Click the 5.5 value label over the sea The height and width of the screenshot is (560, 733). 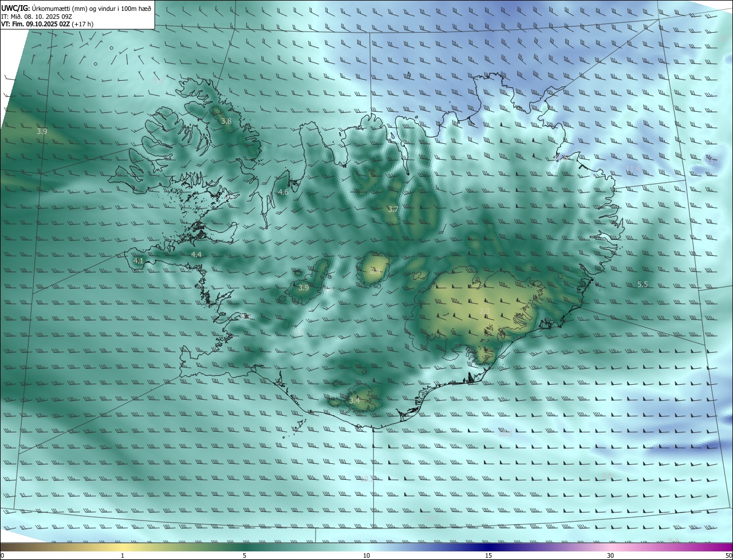click(643, 284)
